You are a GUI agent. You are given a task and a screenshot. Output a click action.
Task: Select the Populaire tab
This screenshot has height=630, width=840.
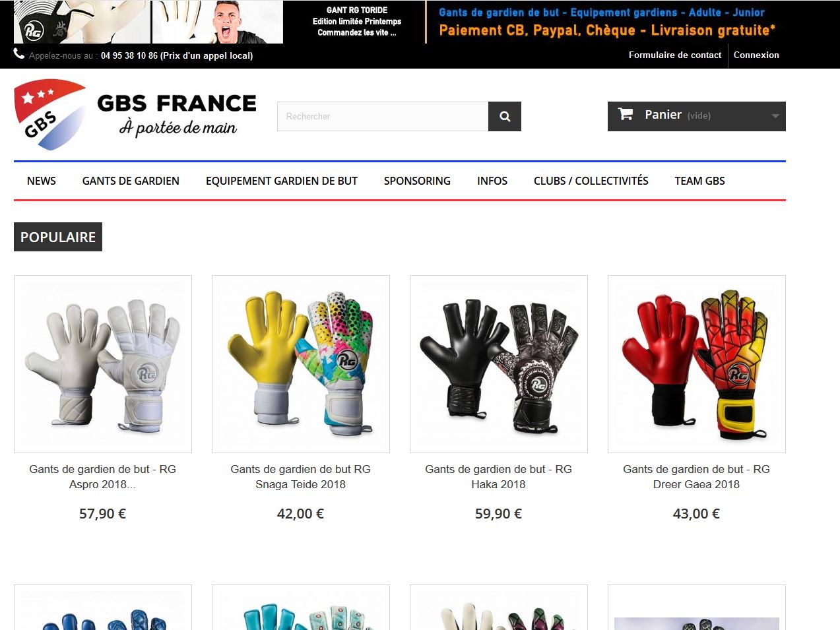tap(58, 237)
